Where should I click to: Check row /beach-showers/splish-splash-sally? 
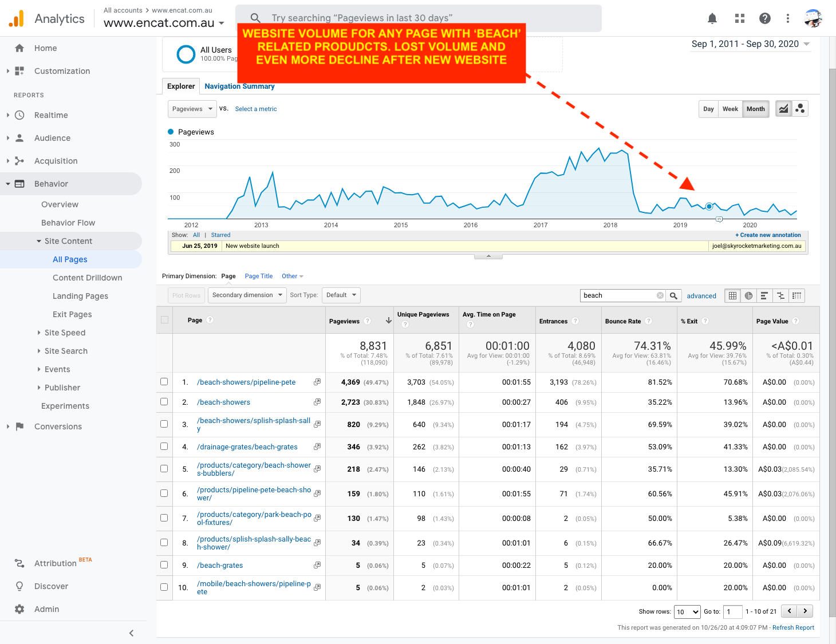tap(164, 424)
